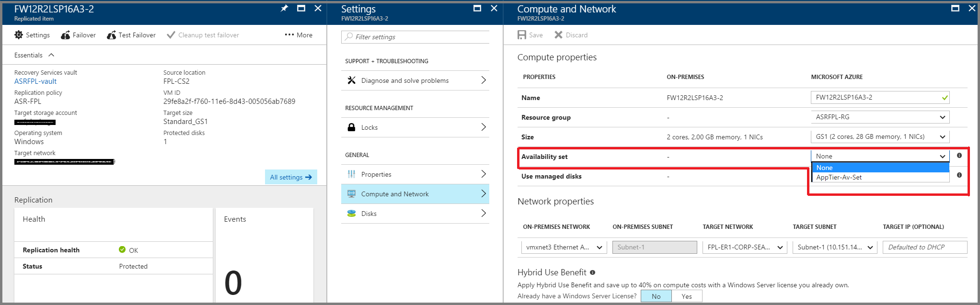Screen dimensions: 980x305
Task: Expand the Size dropdown showing GS1
Action: click(880, 136)
